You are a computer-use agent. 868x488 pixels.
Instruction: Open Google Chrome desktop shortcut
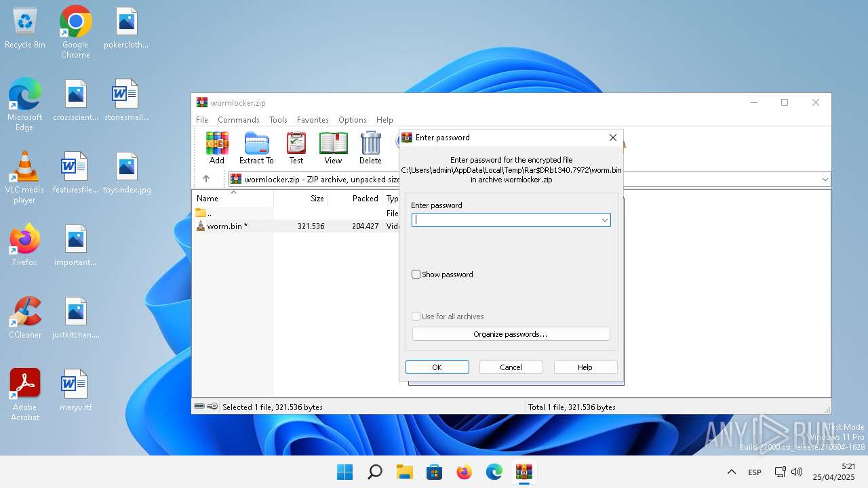[75, 32]
